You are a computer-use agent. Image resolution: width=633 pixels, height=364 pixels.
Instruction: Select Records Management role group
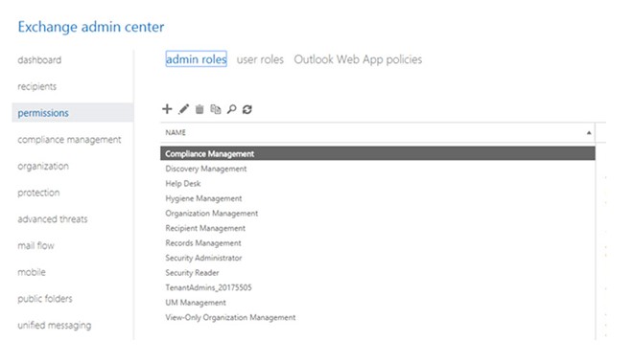(378, 243)
